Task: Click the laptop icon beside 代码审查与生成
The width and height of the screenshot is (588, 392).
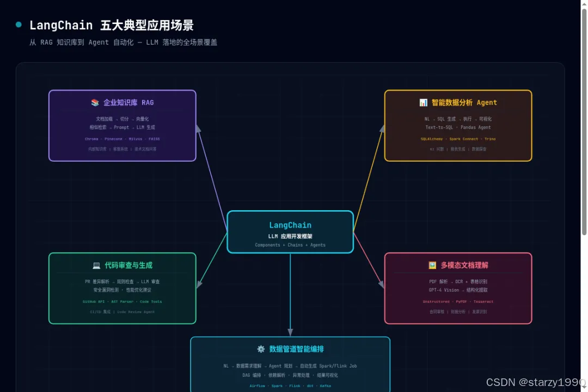Action: click(x=96, y=265)
